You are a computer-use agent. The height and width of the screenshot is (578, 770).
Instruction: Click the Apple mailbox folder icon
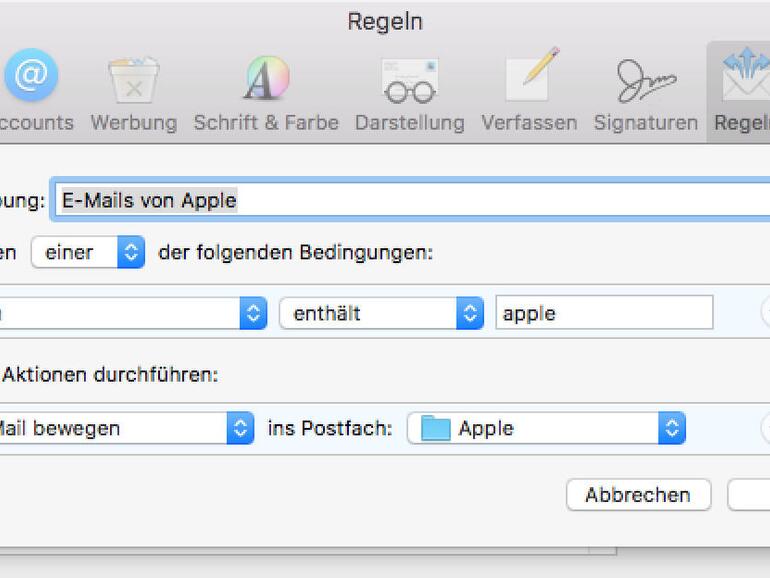436,428
